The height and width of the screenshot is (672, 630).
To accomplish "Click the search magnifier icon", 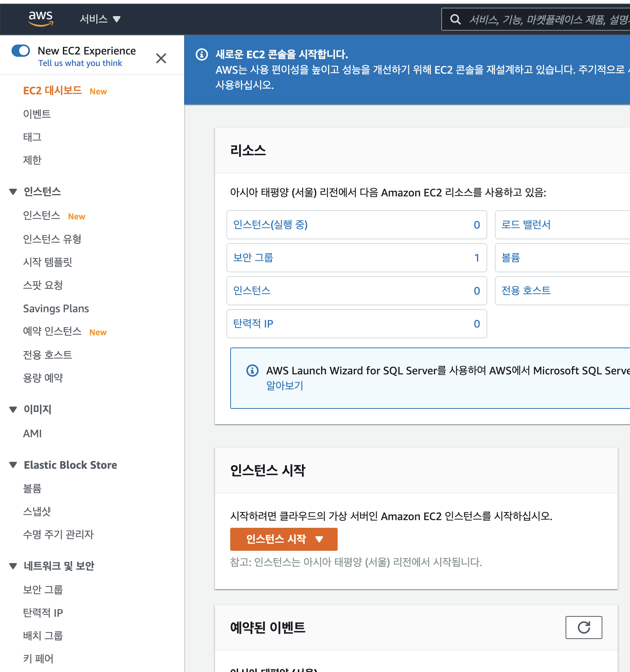I will tap(455, 19).
